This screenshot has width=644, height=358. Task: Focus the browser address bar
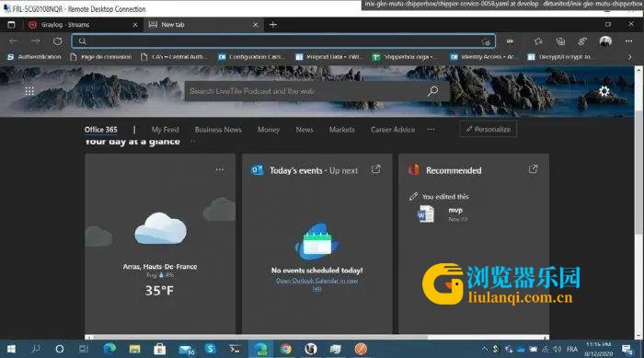(x=283, y=41)
